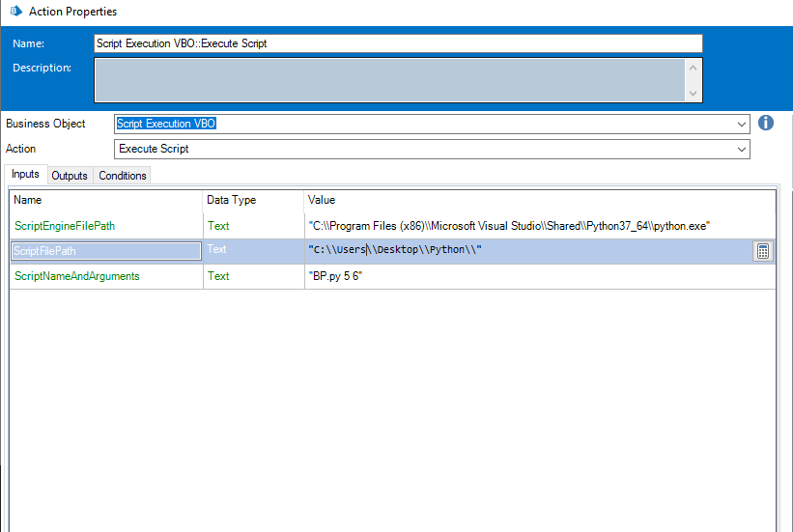Click the info icon beside Business Object
Image resolution: width=793 pixels, height=532 pixels.
766,124
